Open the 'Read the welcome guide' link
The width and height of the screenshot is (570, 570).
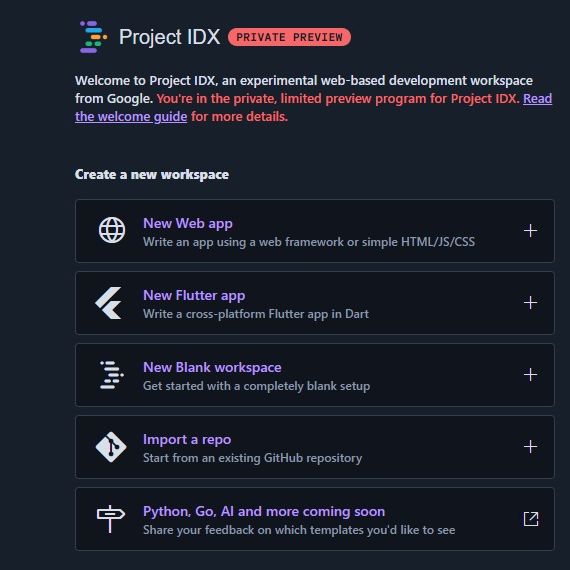313,108
